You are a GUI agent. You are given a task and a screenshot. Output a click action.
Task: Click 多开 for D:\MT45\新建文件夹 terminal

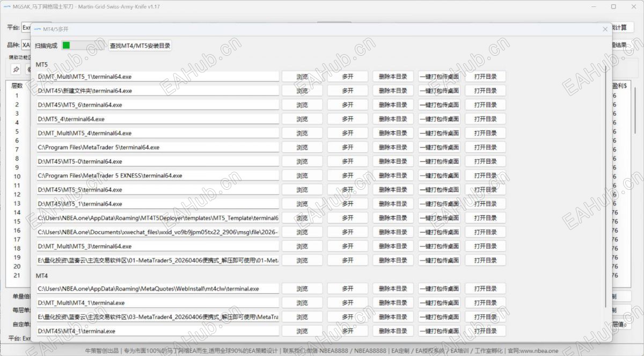click(348, 91)
